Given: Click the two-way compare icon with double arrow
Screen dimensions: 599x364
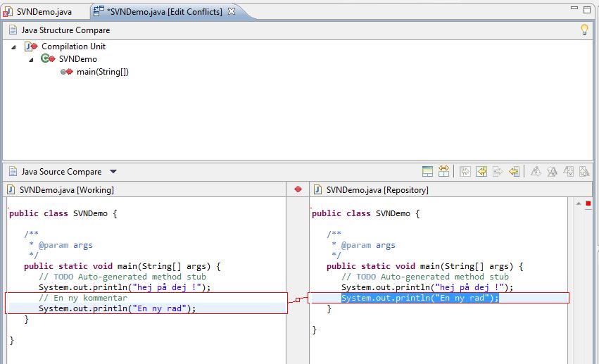Looking at the screenshot, I should pos(443,171).
